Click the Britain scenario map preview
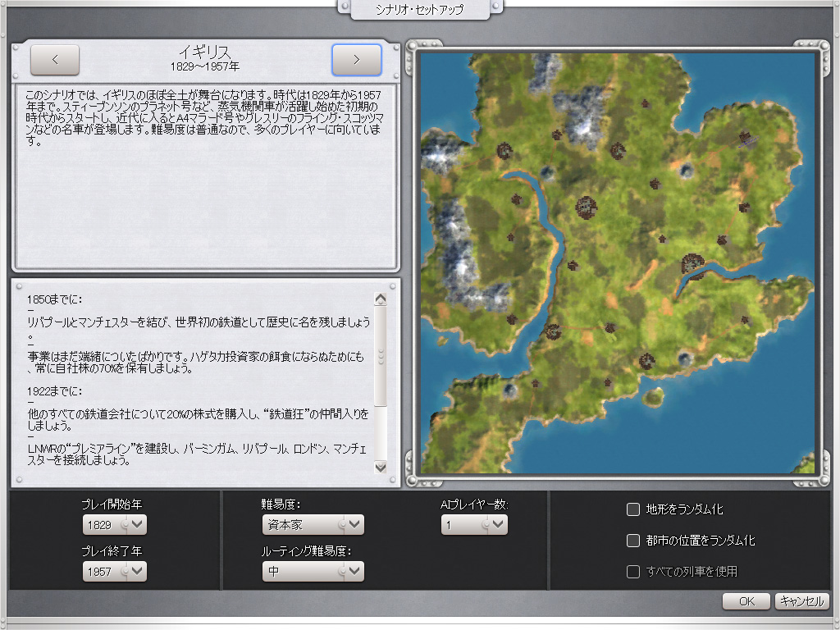Screen dimensions: 840x630 (x=618, y=262)
